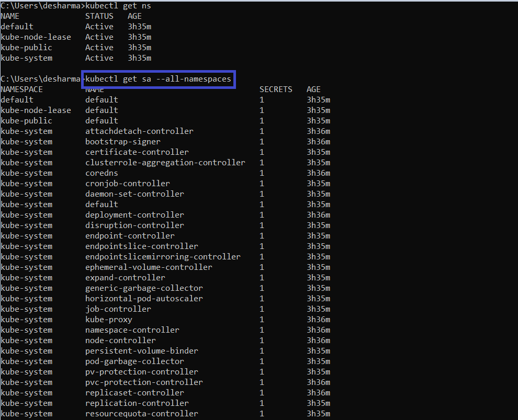Click the certificate-controller row name
The height and width of the screenshot is (420, 518).
tap(137, 152)
